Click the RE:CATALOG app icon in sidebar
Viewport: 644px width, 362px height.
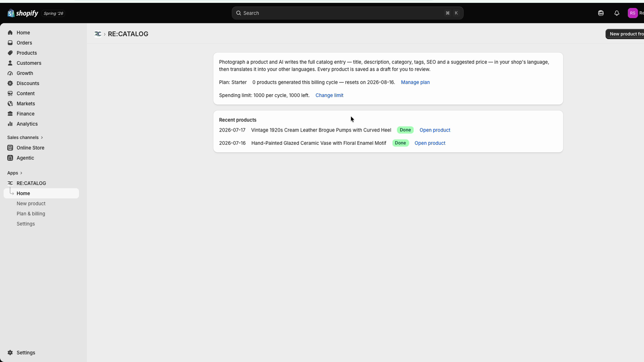10,183
